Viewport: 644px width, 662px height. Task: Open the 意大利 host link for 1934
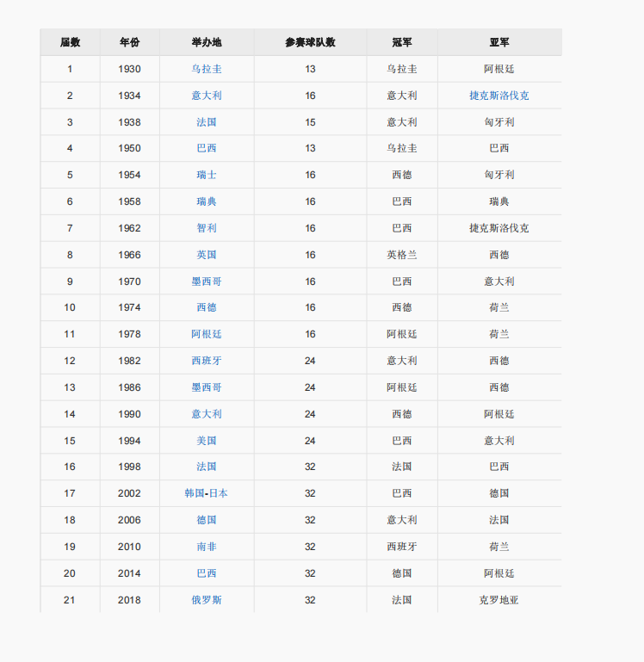coord(207,96)
